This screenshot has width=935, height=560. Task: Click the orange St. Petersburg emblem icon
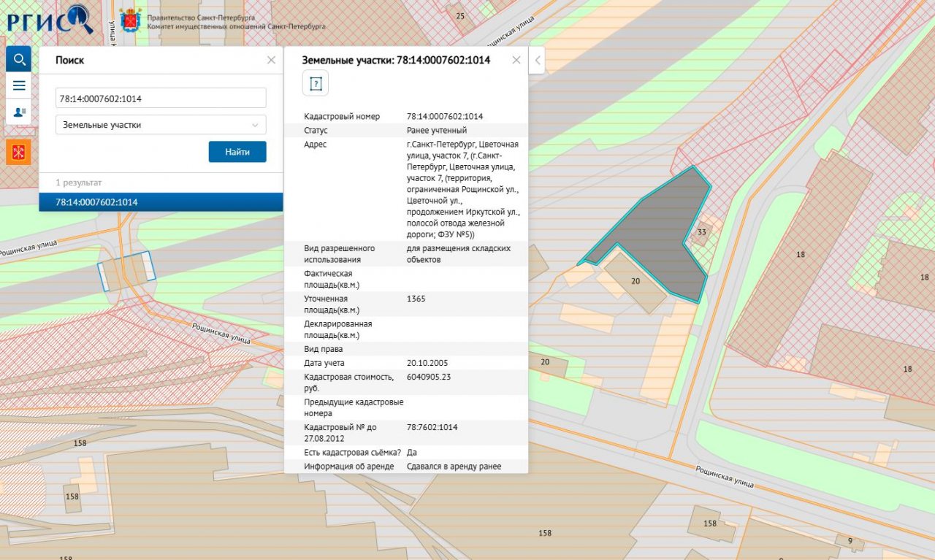click(19, 152)
